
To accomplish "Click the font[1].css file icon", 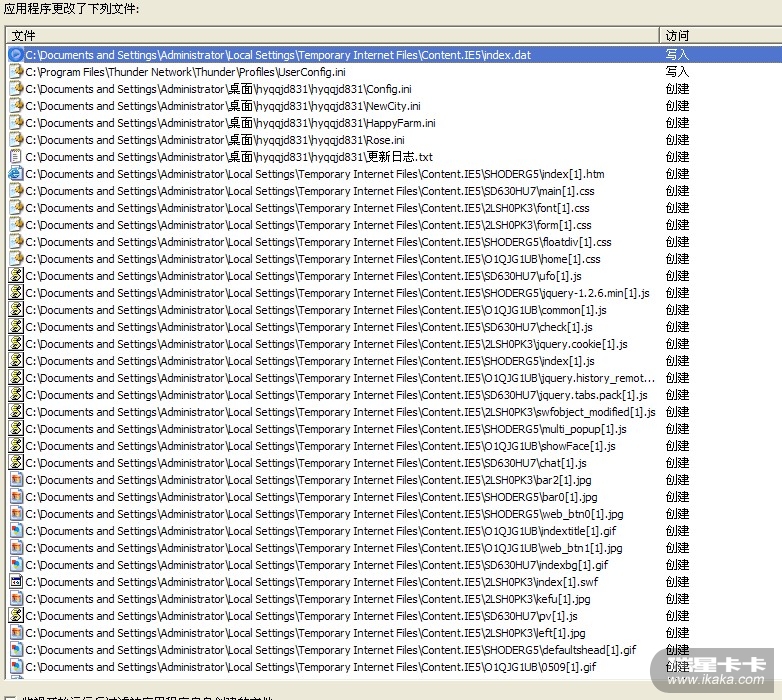I will [16, 207].
